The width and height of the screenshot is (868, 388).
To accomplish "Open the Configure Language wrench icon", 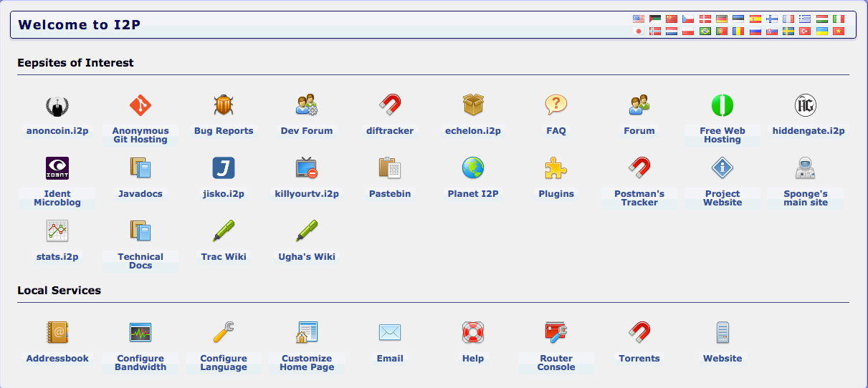I will pyautogui.click(x=224, y=332).
